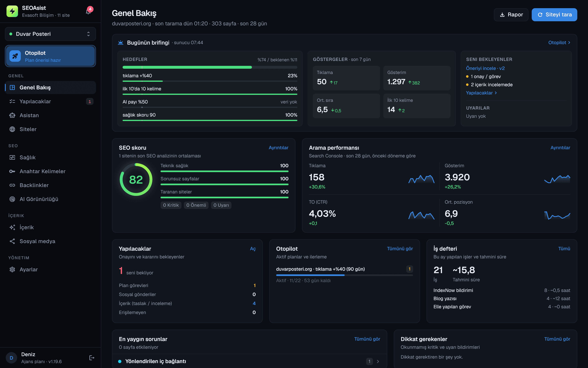Image resolution: width=588 pixels, height=368 pixels.
Task: Click the Genel Bakış layout icon
Action: click(x=12, y=87)
